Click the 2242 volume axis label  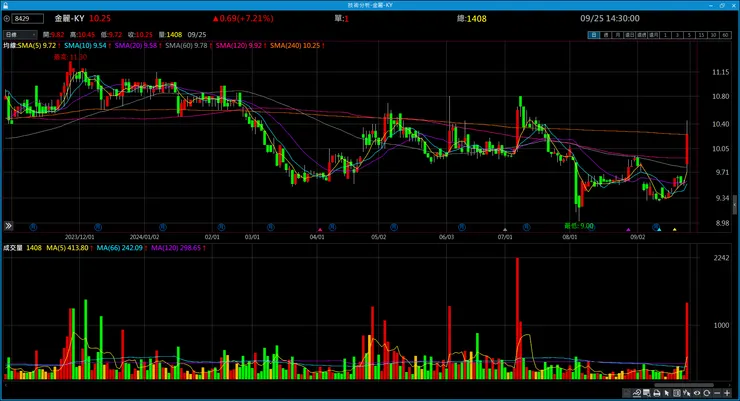click(722, 258)
